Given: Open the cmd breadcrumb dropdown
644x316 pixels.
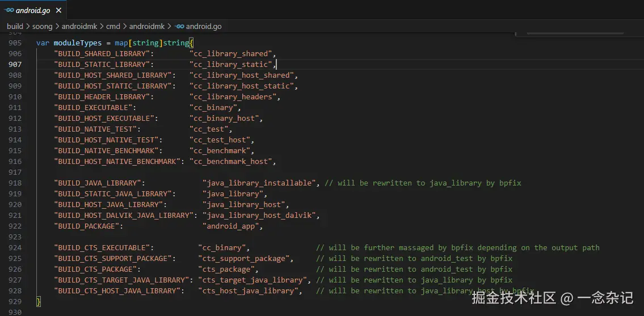Looking at the screenshot, I should (x=113, y=26).
